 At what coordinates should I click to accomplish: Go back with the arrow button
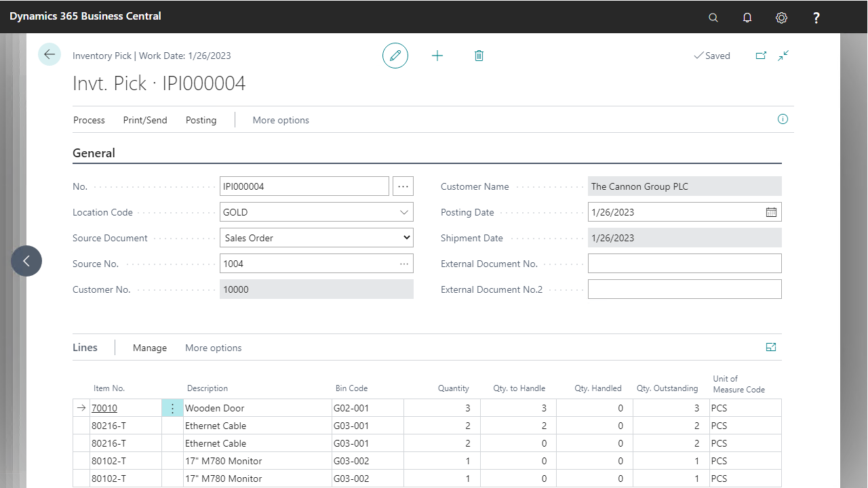[50, 54]
